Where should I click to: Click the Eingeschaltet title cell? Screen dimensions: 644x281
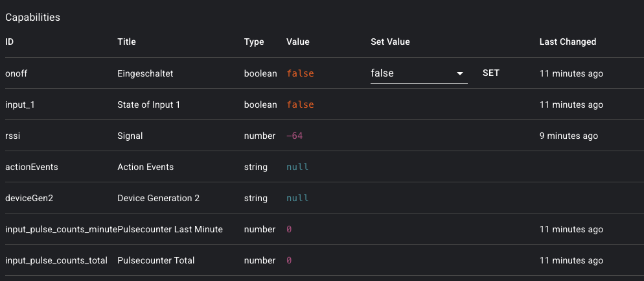(146, 73)
